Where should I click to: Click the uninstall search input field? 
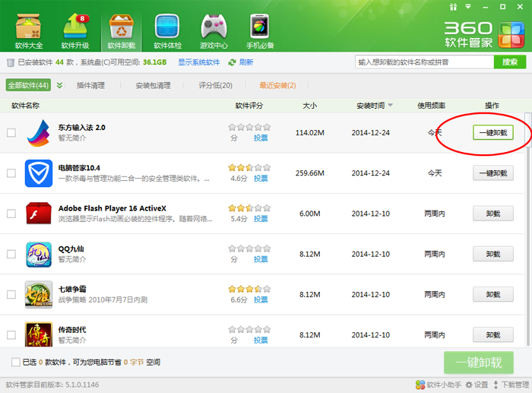coord(424,62)
